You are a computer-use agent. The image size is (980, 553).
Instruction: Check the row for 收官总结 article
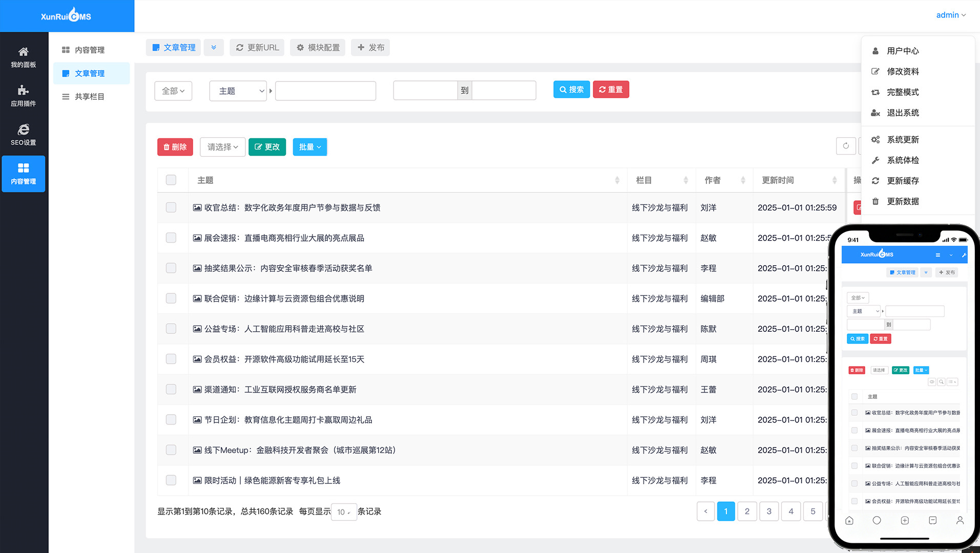tap(171, 207)
